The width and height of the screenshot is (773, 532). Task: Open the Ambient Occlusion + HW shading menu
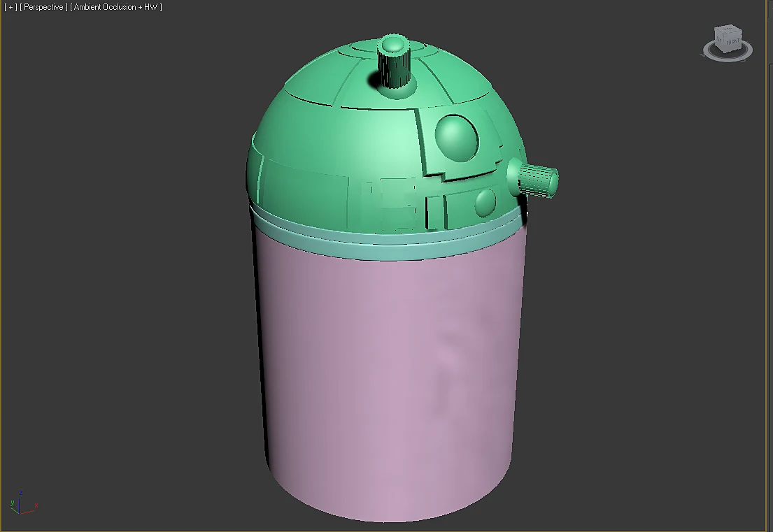[116, 7]
